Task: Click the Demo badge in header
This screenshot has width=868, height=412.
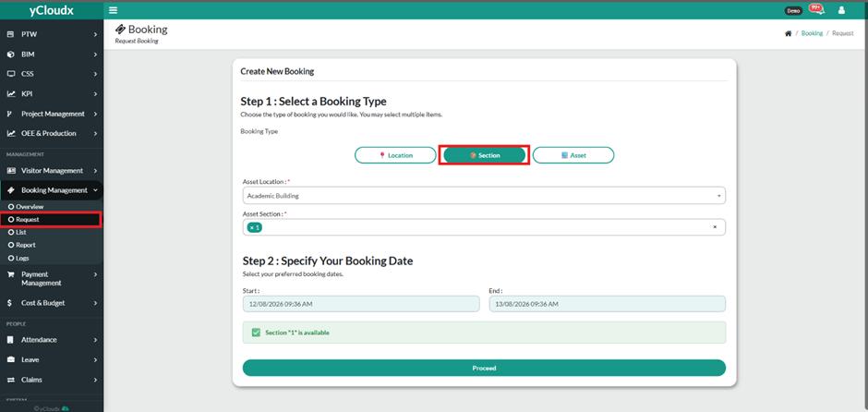Action: click(793, 10)
